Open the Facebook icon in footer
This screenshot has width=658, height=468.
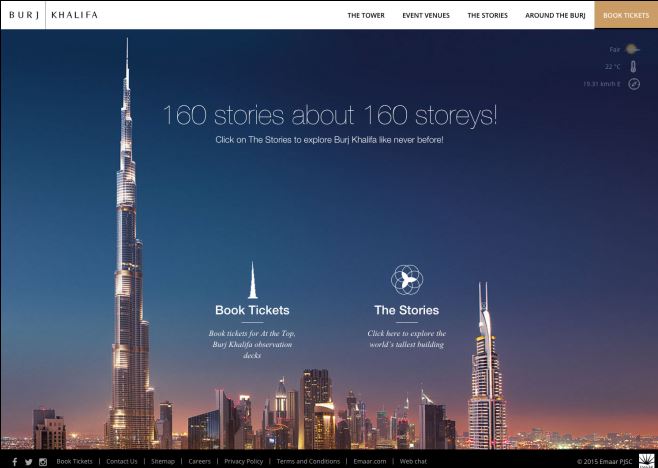point(15,462)
